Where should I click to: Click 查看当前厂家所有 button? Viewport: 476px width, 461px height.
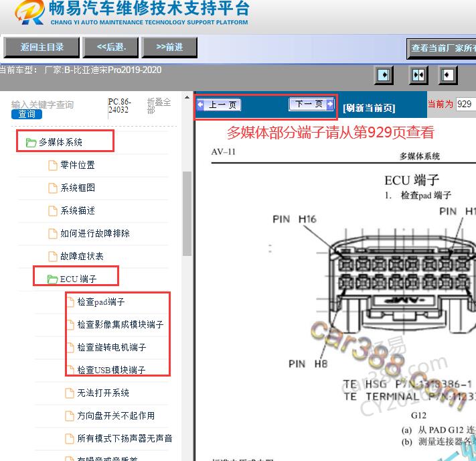[442, 48]
